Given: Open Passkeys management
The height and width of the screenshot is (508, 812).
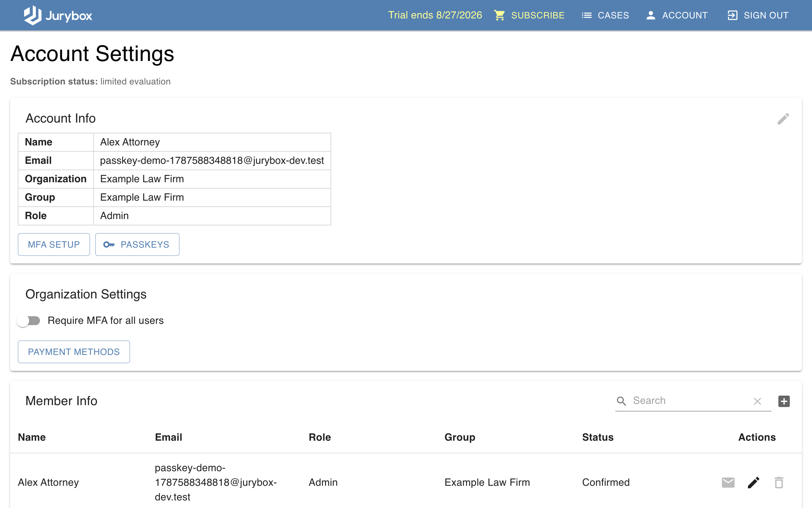Looking at the screenshot, I should 137,244.
